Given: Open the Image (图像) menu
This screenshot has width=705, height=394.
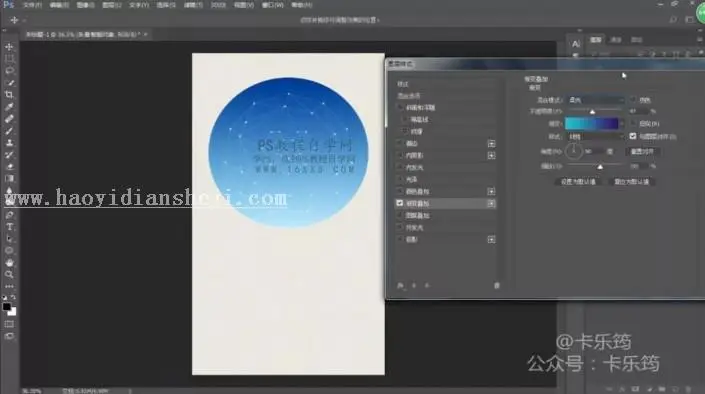Looking at the screenshot, I should point(85,5).
